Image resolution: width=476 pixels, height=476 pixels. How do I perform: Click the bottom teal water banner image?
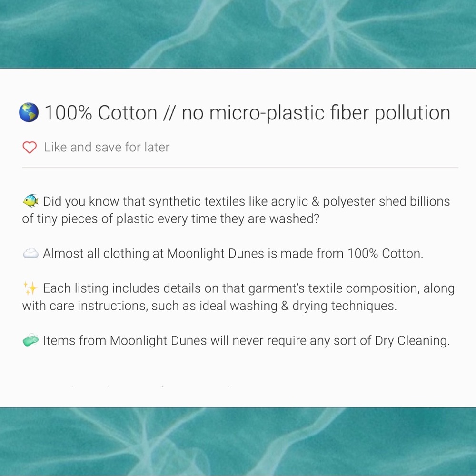coord(238,441)
